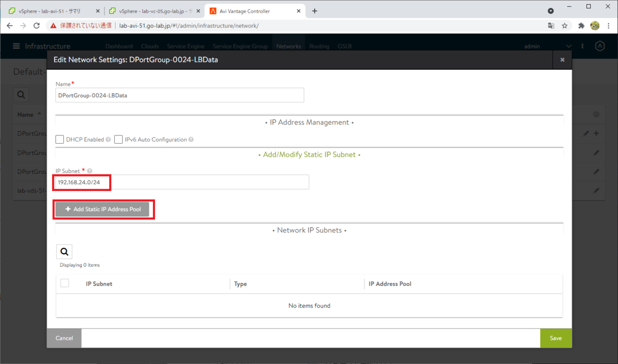Open the Clouds tab
This screenshot has width=618, height=364.
(150, 46)
